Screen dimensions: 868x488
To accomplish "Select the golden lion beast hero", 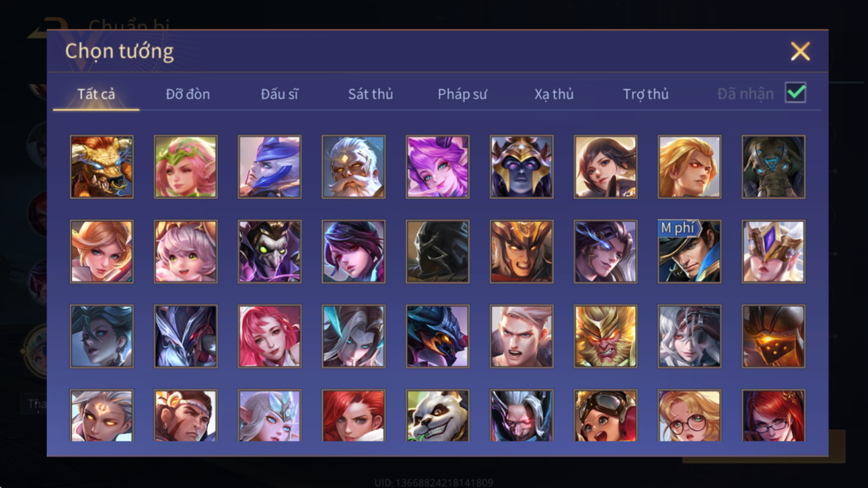I will (x=102, y=167).
